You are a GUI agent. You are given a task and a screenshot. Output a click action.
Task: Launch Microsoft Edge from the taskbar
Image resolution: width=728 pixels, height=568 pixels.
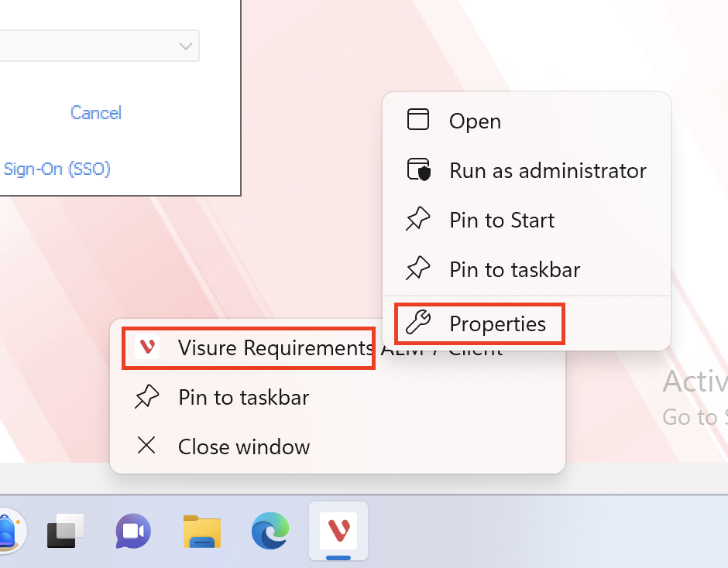click(270, 530)
